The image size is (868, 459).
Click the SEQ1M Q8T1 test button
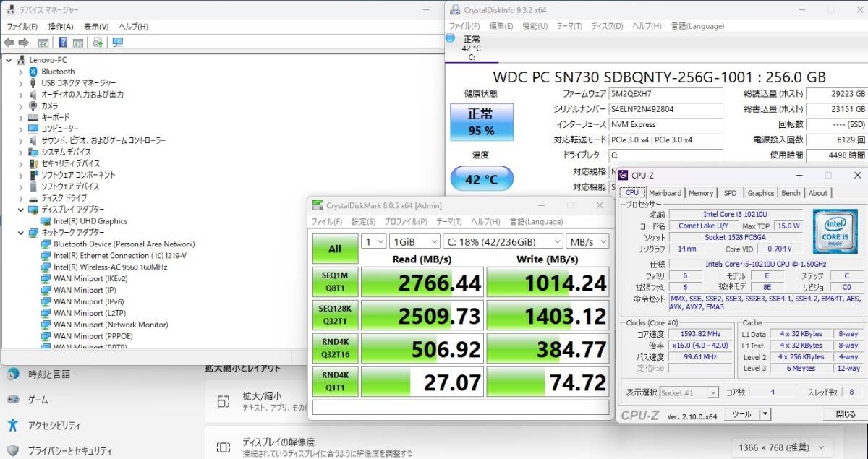pos(335,282)
